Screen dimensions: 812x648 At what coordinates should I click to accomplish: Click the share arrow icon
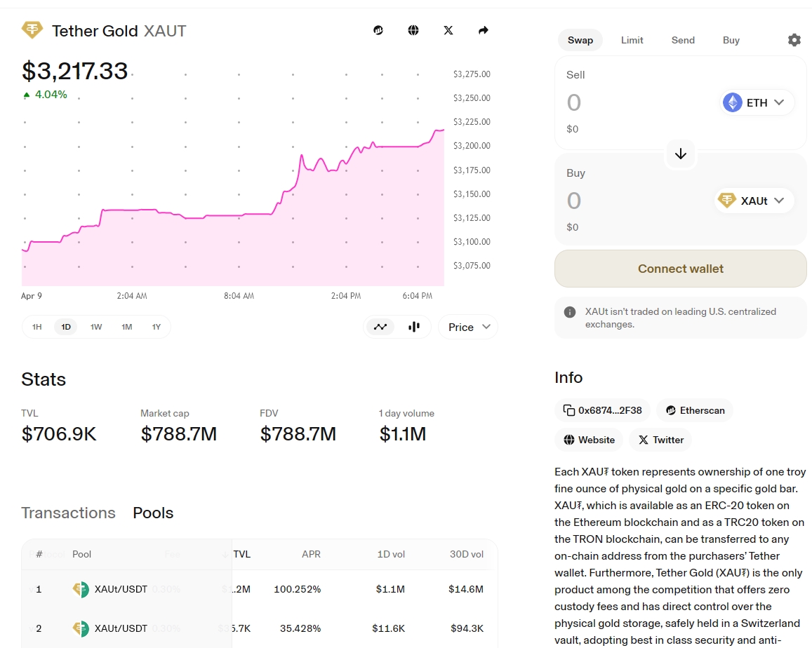483,31
